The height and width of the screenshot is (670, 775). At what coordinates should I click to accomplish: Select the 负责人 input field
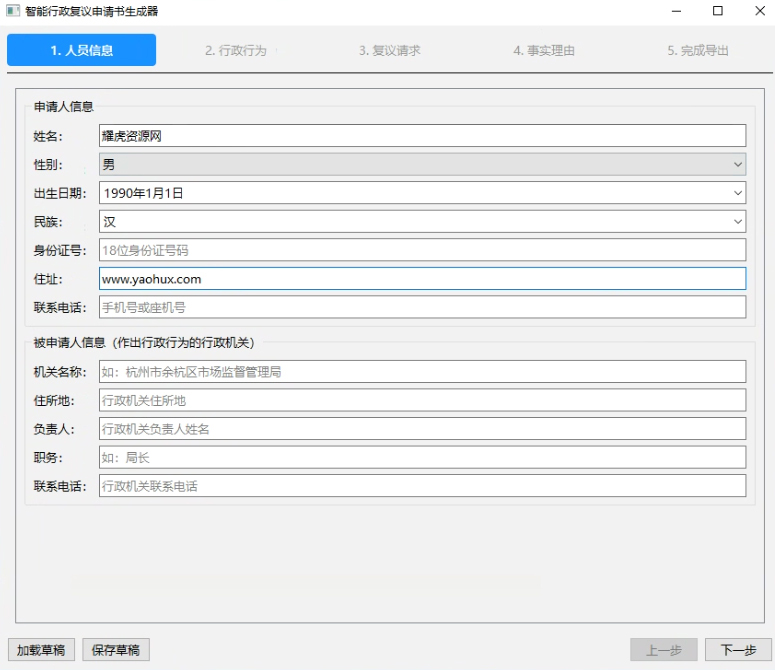tap(421, 429)
